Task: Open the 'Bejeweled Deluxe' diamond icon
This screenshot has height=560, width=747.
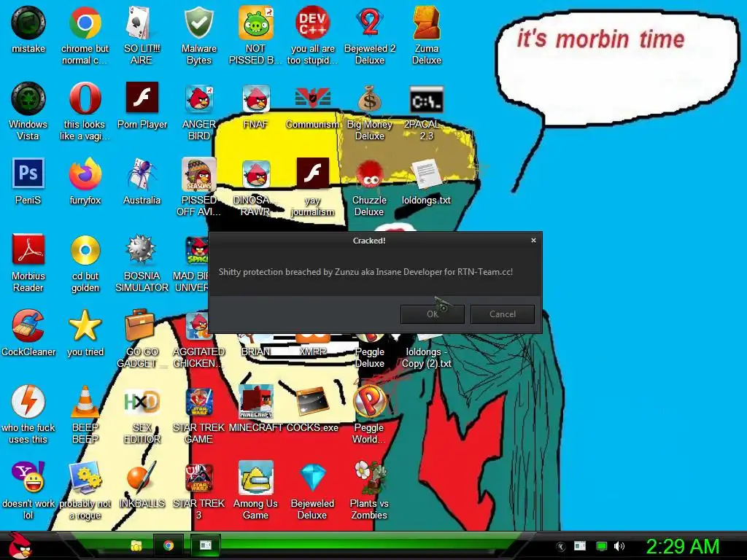Action: 312,477
